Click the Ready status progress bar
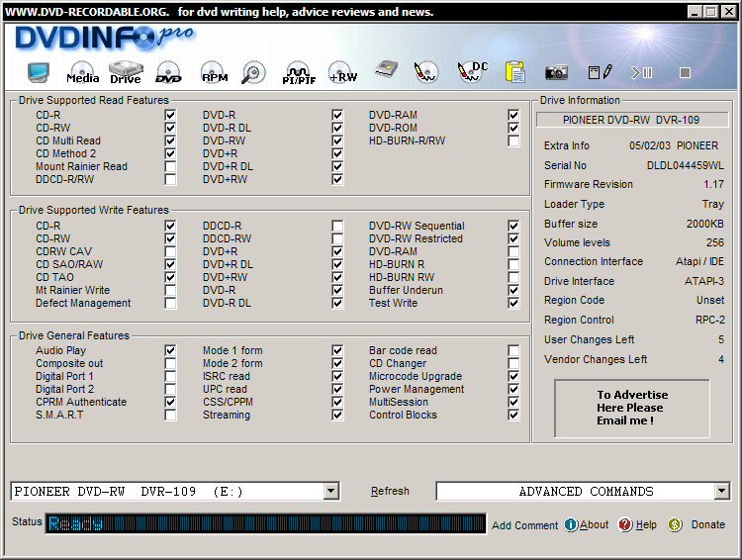Viewport: 742px width, 560px height. coord(265,523)
